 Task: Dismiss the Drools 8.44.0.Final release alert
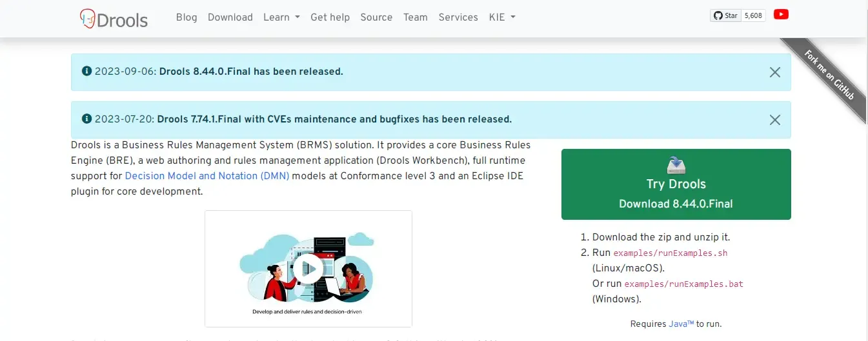pos(775,72)
